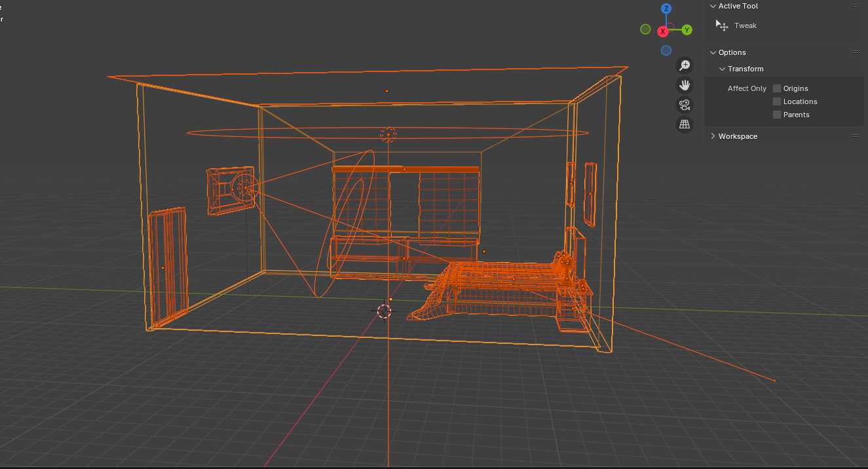This screenshot has width=868, height=469.
Task: Collapse the Options panel
Action: click(713, 52)
